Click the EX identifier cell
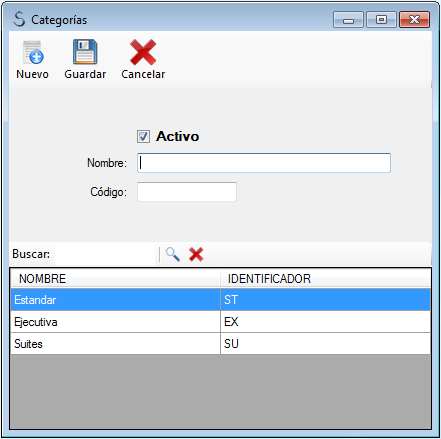The image size is (441, 439). coord(325,322)
